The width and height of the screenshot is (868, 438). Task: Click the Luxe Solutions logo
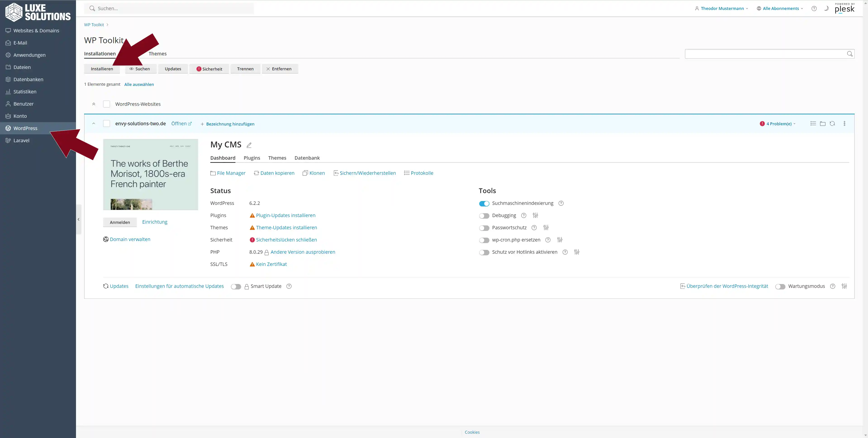click(x=38, y=12)
